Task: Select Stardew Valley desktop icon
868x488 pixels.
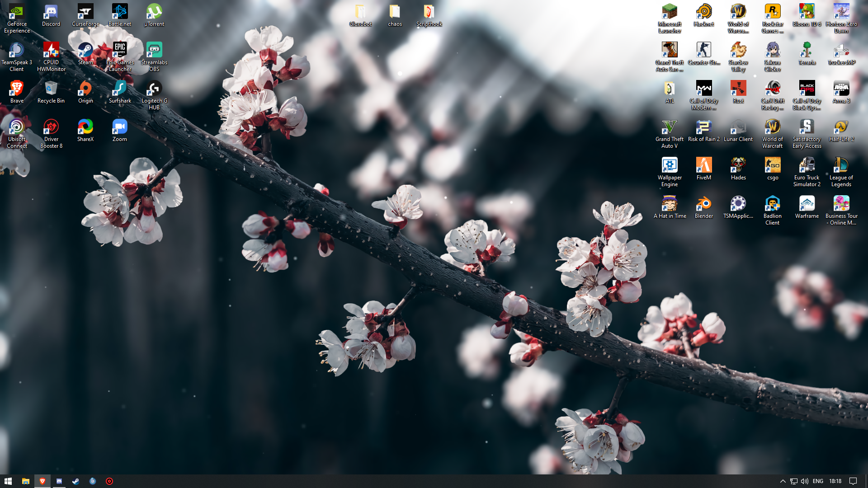Action: coord(738,56)
